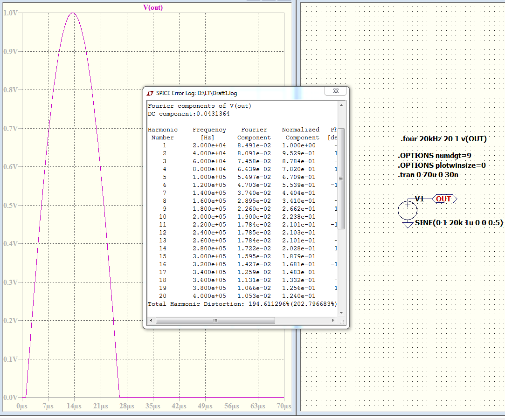Click the SINE source value text

459,223
